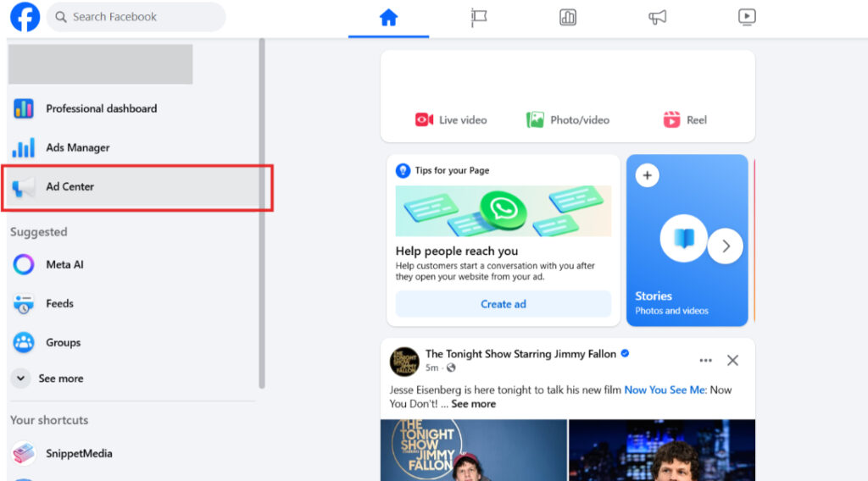Screen dimensions: 868x481
Task: Click the Photo/video picture icon
Action: [x=535, y=119]
